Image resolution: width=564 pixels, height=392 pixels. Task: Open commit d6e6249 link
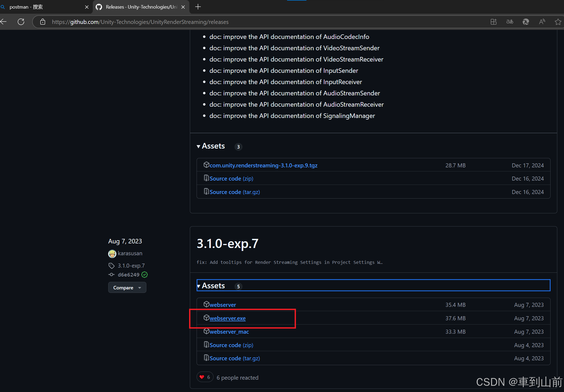coord(128,275)
